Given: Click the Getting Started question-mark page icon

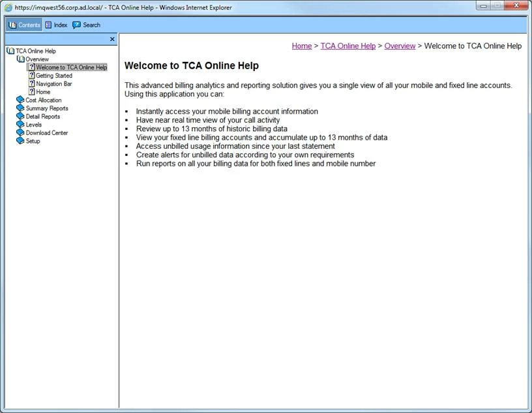Looking at the screenshot, I should [x=31, y=75].
